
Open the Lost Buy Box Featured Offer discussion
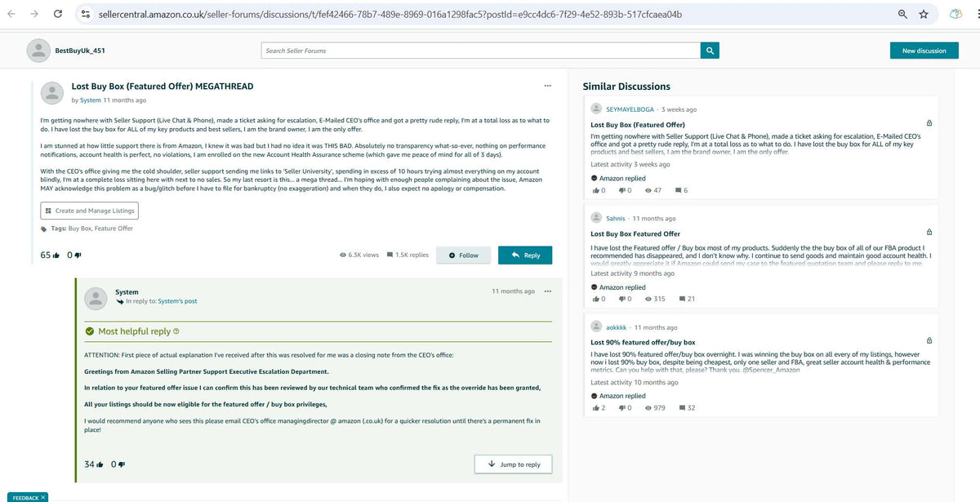coord(635,233)
